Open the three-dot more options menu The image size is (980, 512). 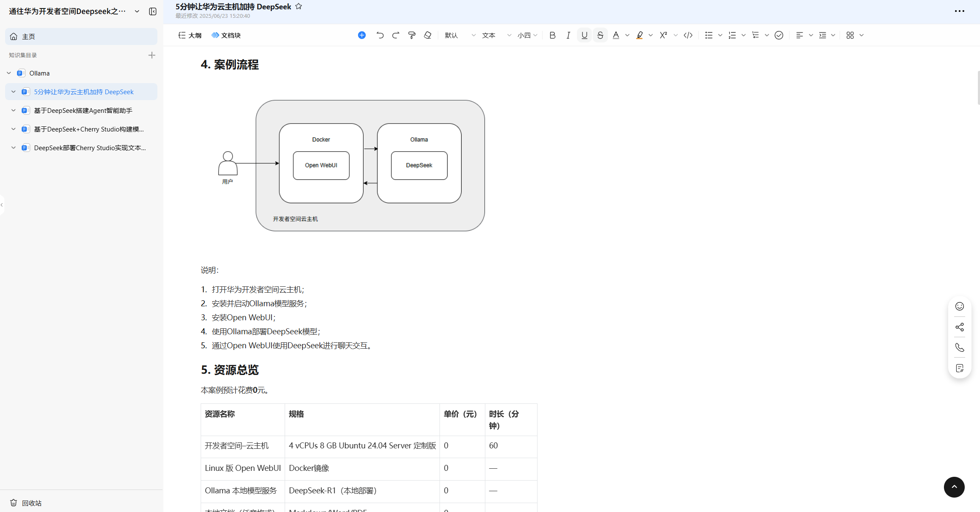tap(960, 11)
